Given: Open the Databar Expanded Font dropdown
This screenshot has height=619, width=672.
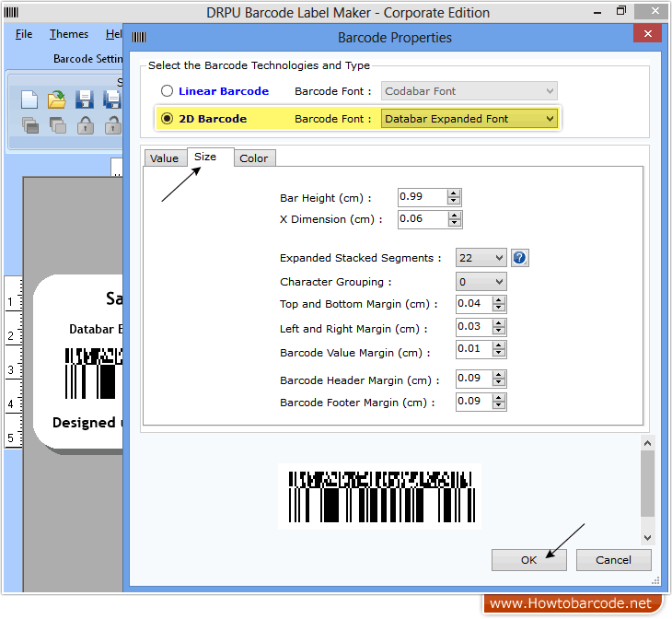Looking at the screenshot, I should click(x=469, y=119).
